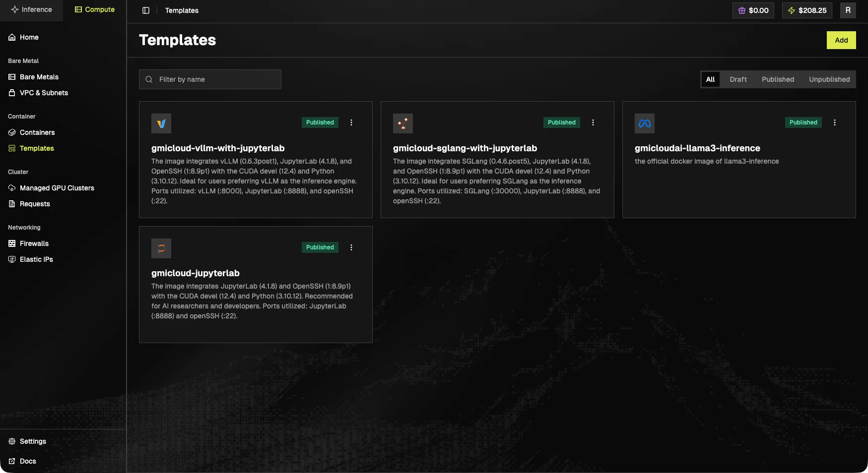Image resolution: width=868 pixels, height=473 pixels.
Task: Open options menu for gmicloud-jupyterlab card
Action: 351,247
